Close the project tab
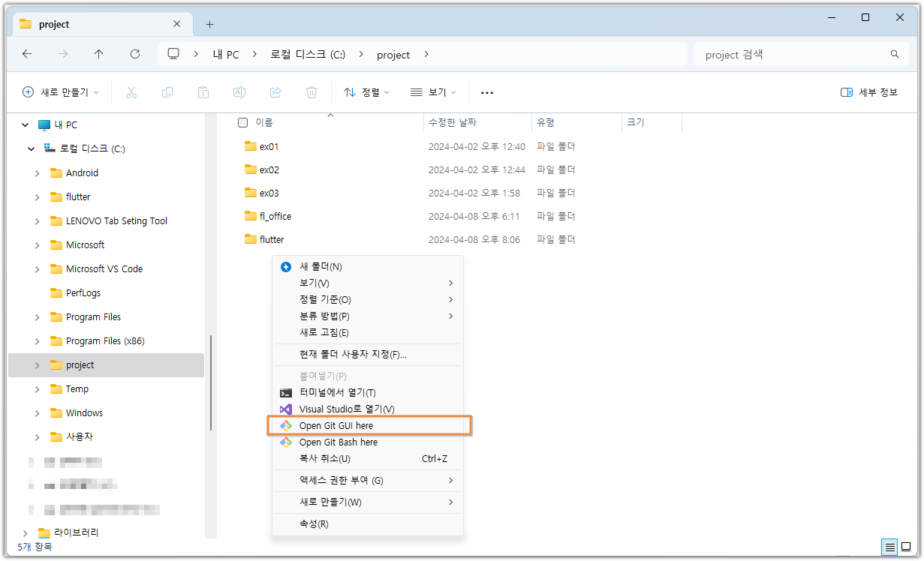This screenshot has width=924, height=561. point(176,24)
